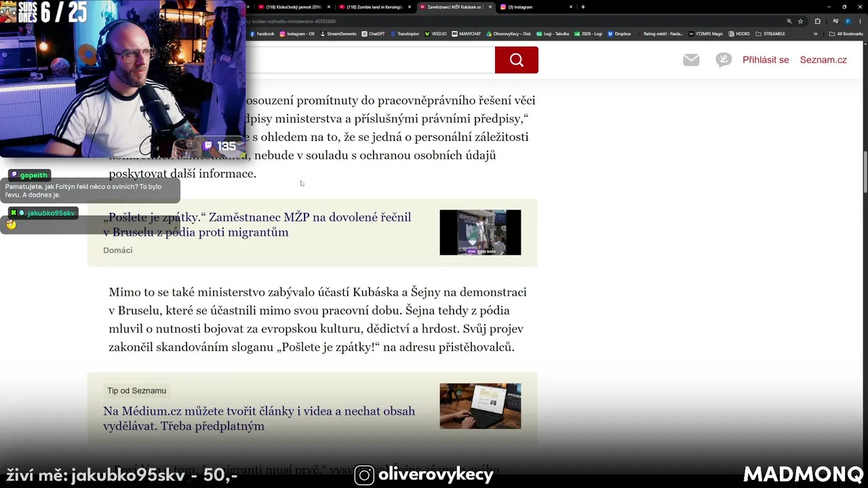Click the jakubko95skv chat username
868x488 pixels.
tap(51, 213)
